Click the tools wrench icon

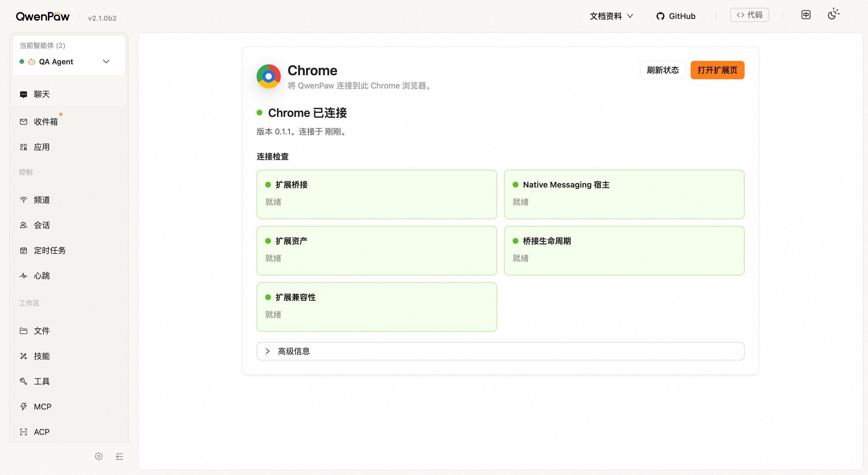coord(23,381)
